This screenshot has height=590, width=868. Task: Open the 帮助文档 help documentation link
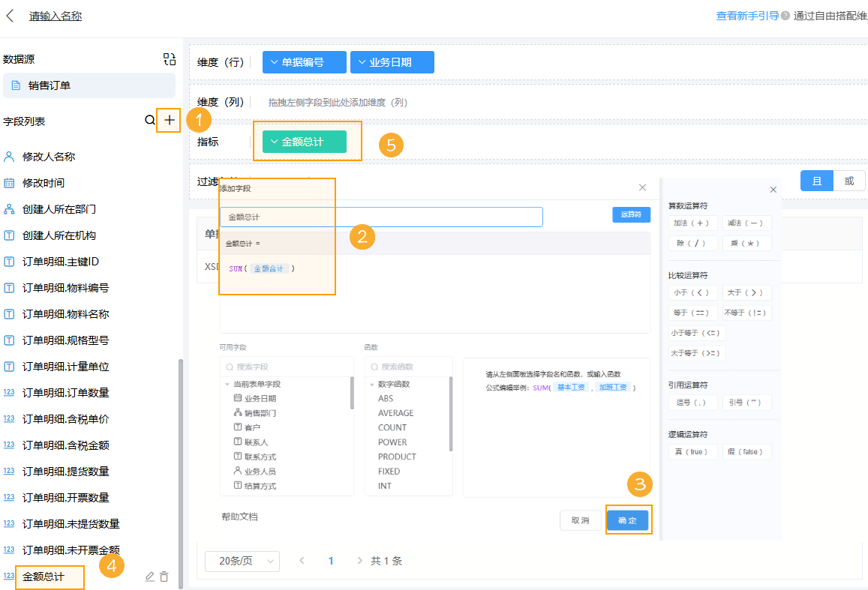click(x=238, y=518)
